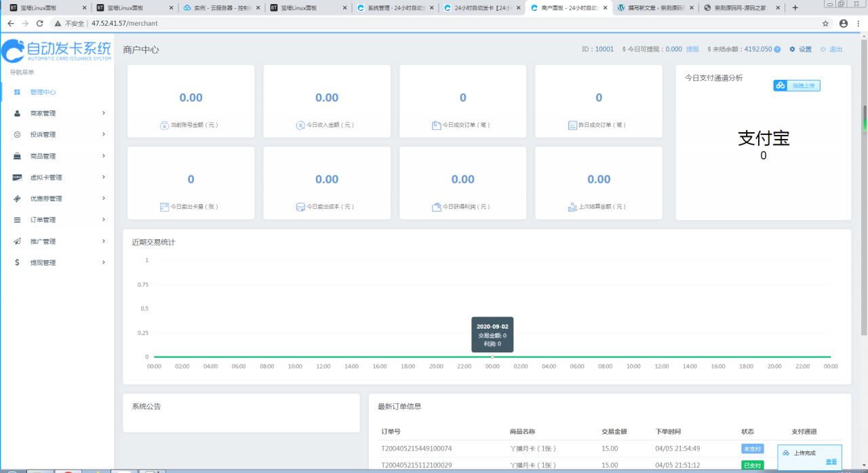
Task: Open the browser profile avatar icon
Action: (x=844, y=23)
